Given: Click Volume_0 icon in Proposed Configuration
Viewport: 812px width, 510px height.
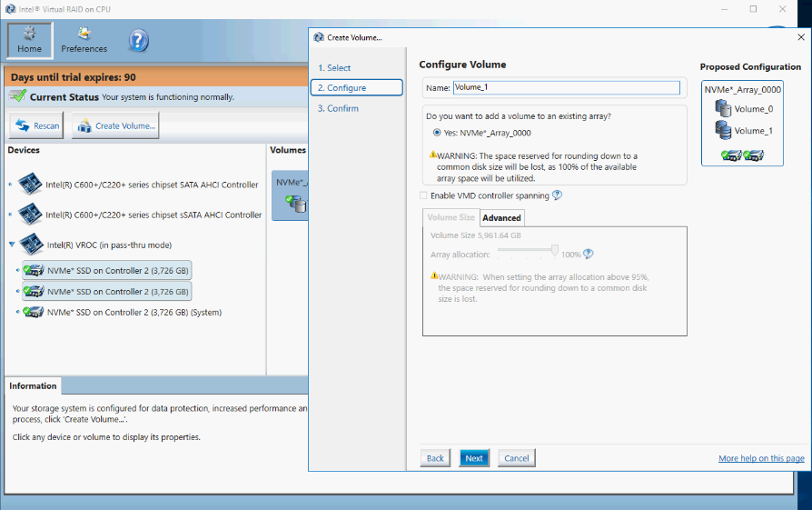Looking at the screenshot, I should [x=723, y=108].
